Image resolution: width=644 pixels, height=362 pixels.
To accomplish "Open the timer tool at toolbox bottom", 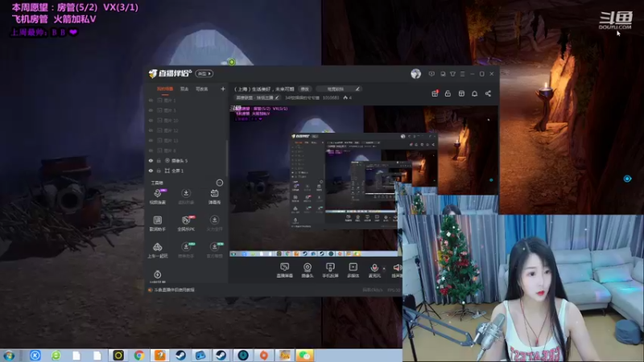I will coord(157,276).
